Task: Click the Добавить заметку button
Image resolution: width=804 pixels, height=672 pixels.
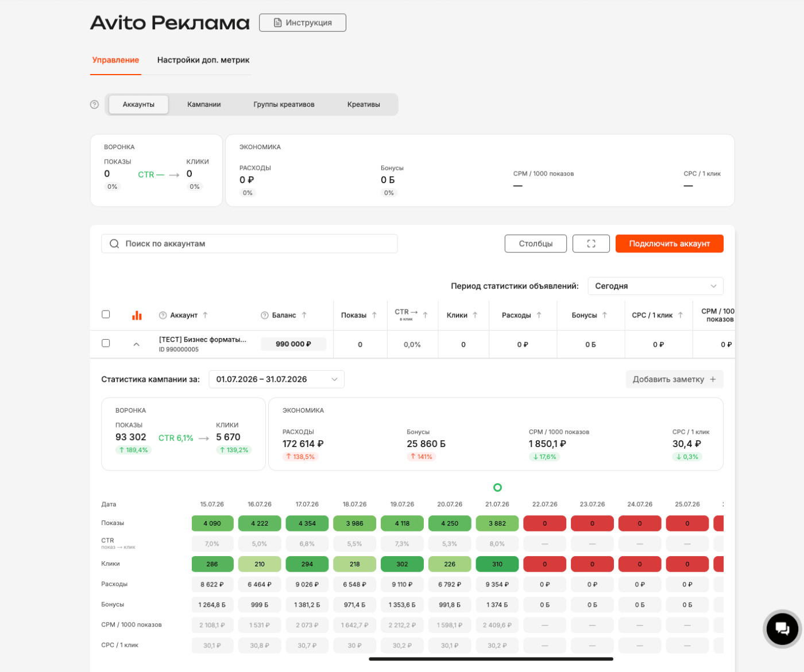Action: coord(674,379)
